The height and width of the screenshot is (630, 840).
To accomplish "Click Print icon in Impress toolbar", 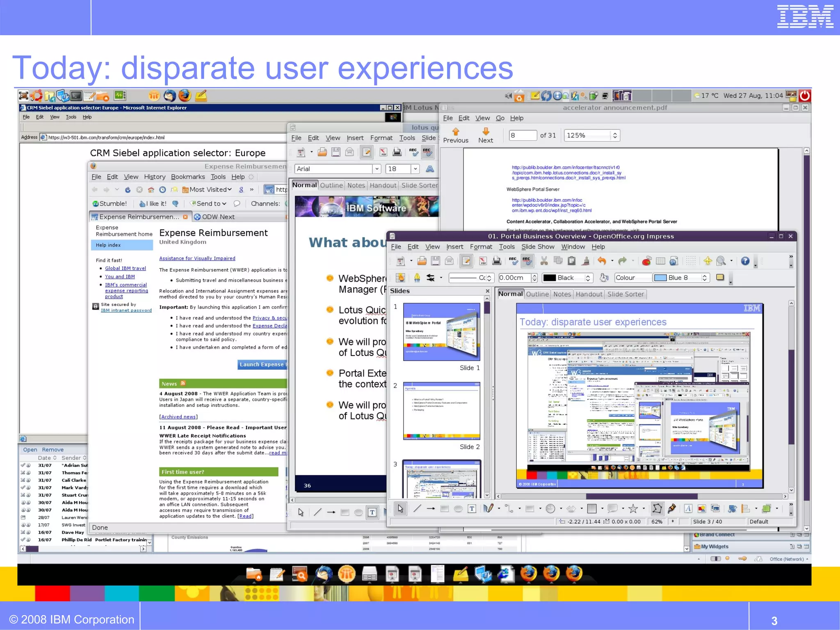I will [x=497, y=261].
